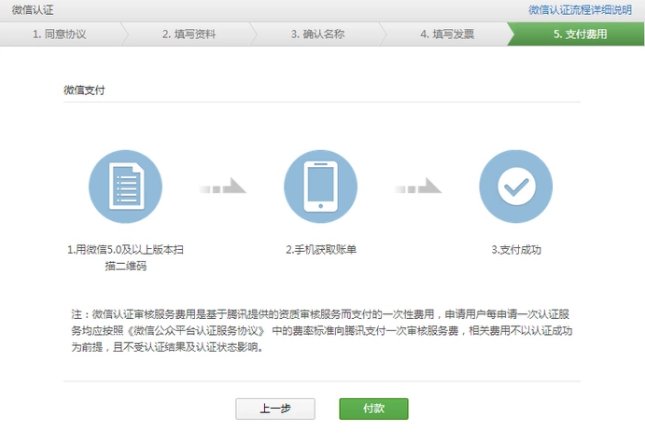
Task: Click the 微信认证 title text
Action: tap(32, 10)
